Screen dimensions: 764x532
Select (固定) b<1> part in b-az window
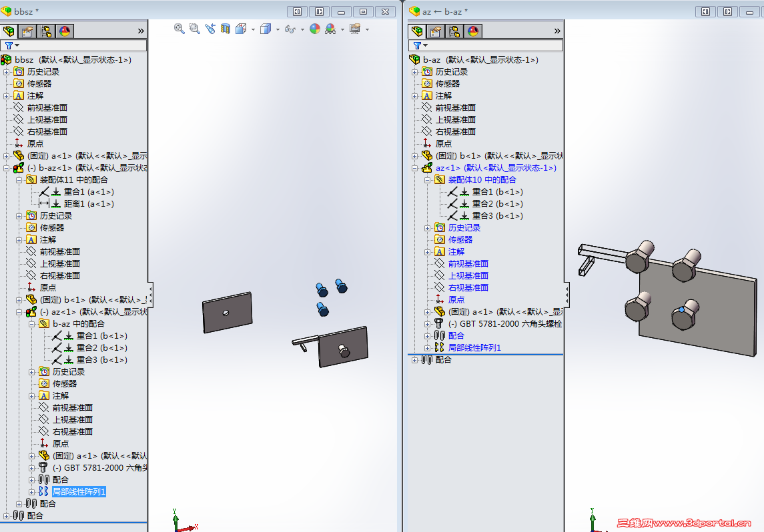499,156
